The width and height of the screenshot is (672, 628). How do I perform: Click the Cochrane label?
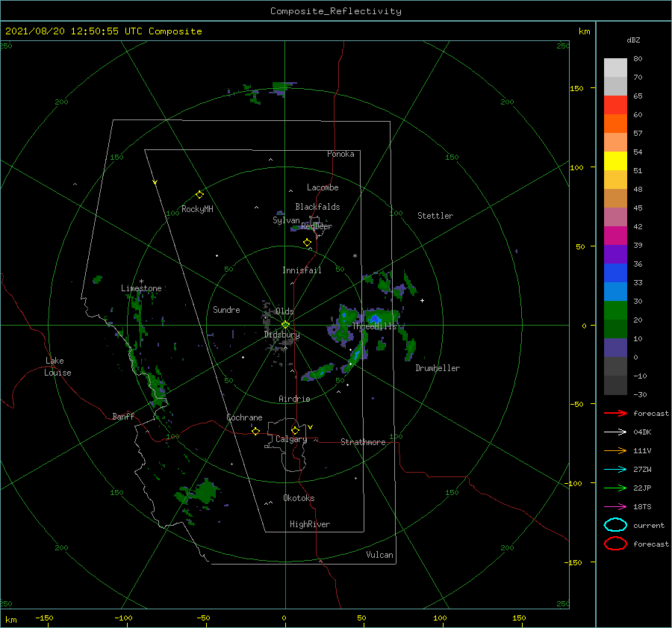244,417
